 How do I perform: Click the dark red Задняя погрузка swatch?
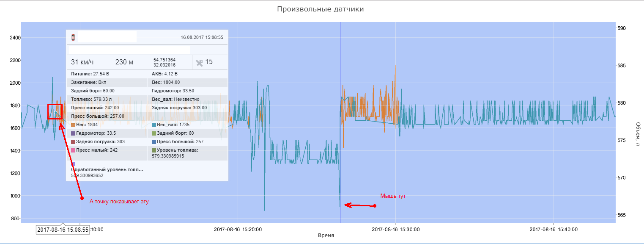[x=73, y=142]
